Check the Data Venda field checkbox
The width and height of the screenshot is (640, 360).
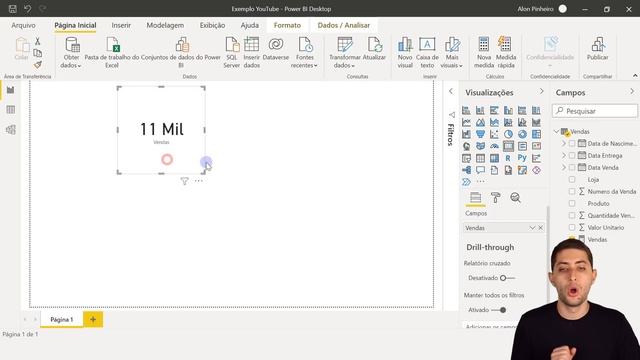click(x=572, y=167)
